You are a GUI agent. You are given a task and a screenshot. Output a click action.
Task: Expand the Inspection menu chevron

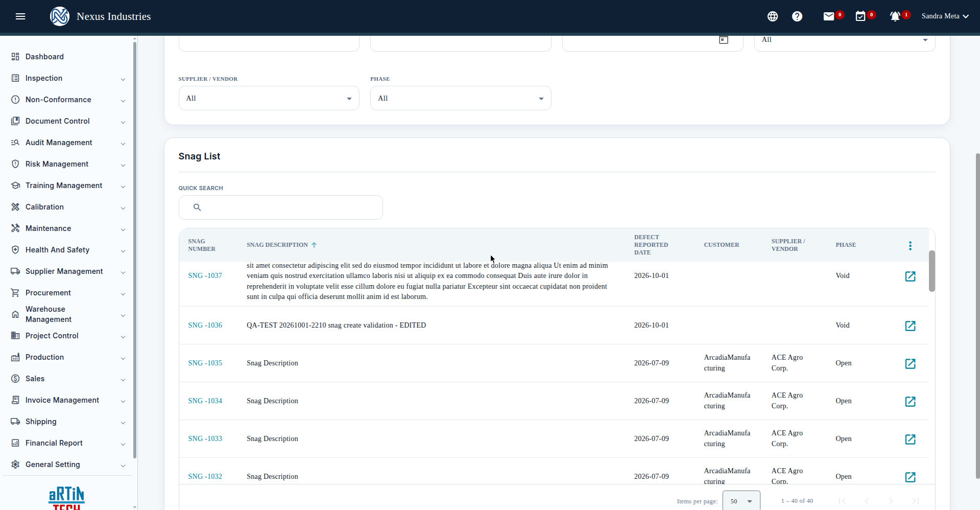(123, 79)
